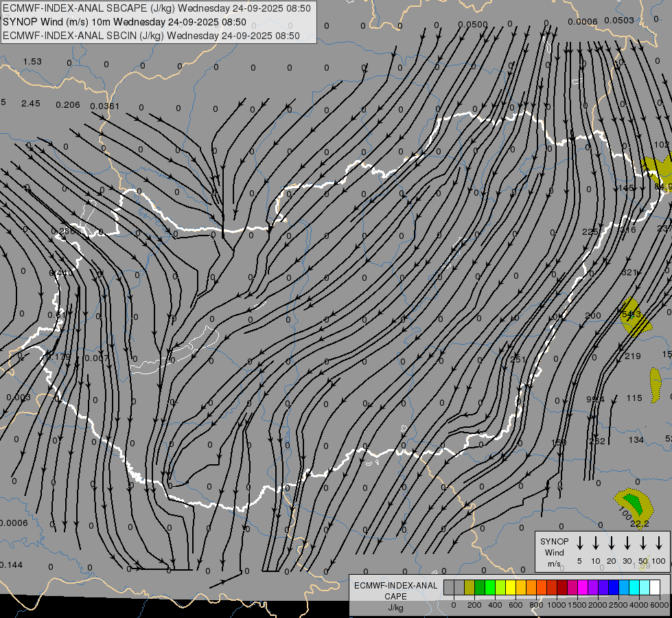Click the SBCAPE title line in header
The image size is (672, 618).
[157, 8]
